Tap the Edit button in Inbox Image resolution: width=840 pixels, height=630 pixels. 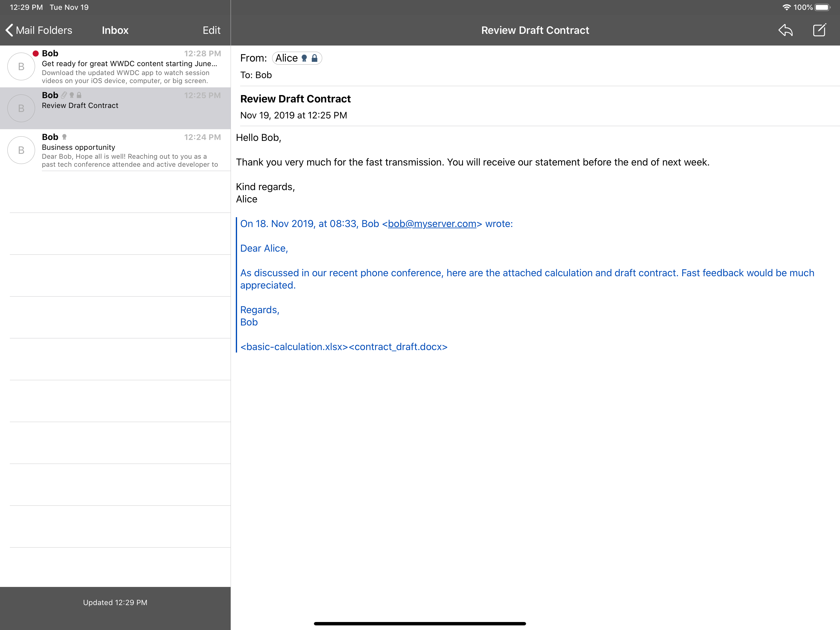(x=212, y=30)
